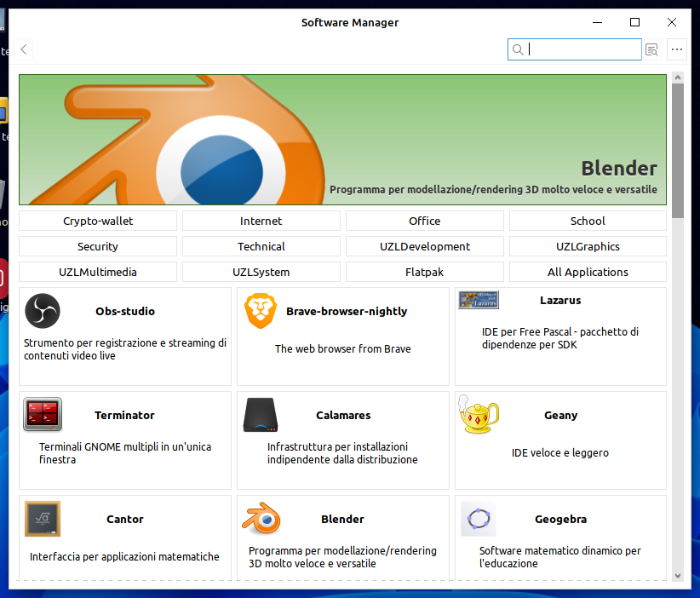Click the back navigation arrow
700x598 pixels.
23,49
